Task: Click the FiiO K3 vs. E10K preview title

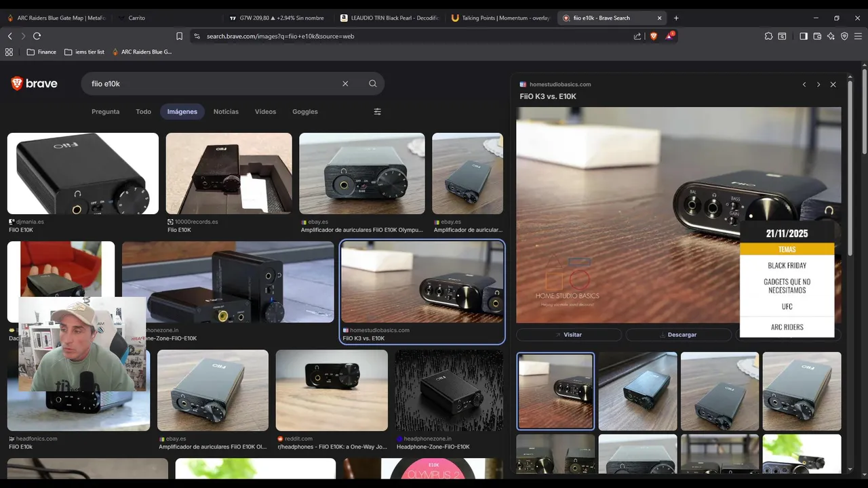Action: coord(548,96)
